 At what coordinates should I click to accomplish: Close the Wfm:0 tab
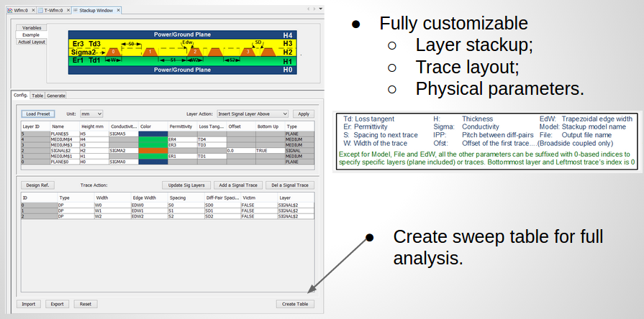tap(34, 10)
